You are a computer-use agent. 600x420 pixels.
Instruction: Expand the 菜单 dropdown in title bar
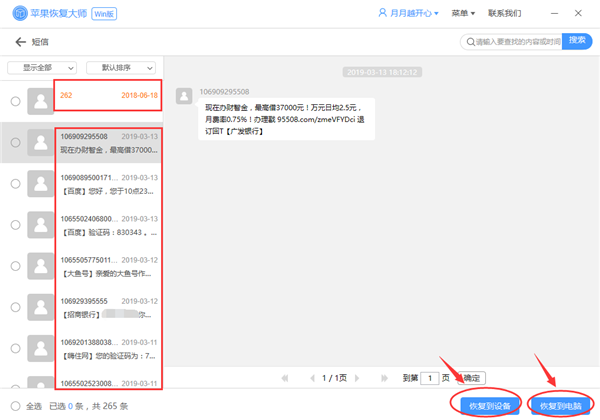(x=461, y=14)
